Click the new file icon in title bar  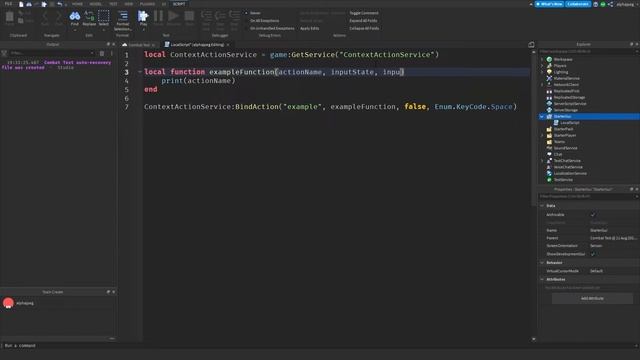point(21,4)
